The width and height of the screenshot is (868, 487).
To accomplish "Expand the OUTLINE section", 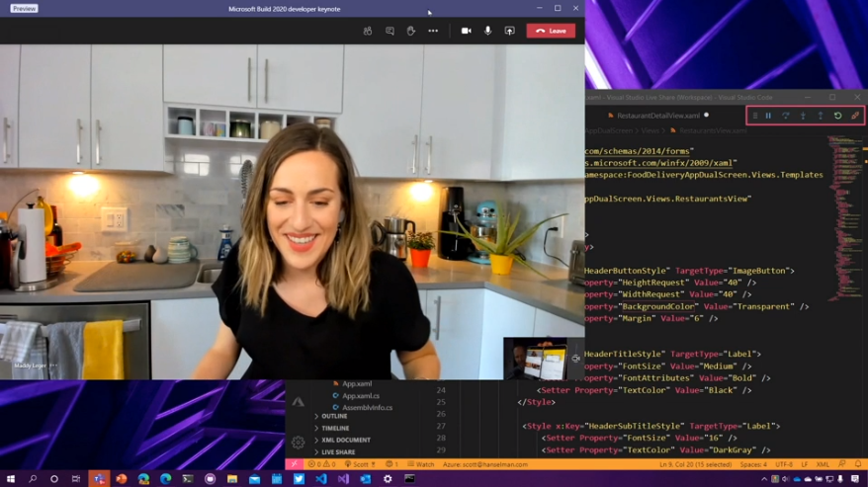I will [x=334, y=416].
